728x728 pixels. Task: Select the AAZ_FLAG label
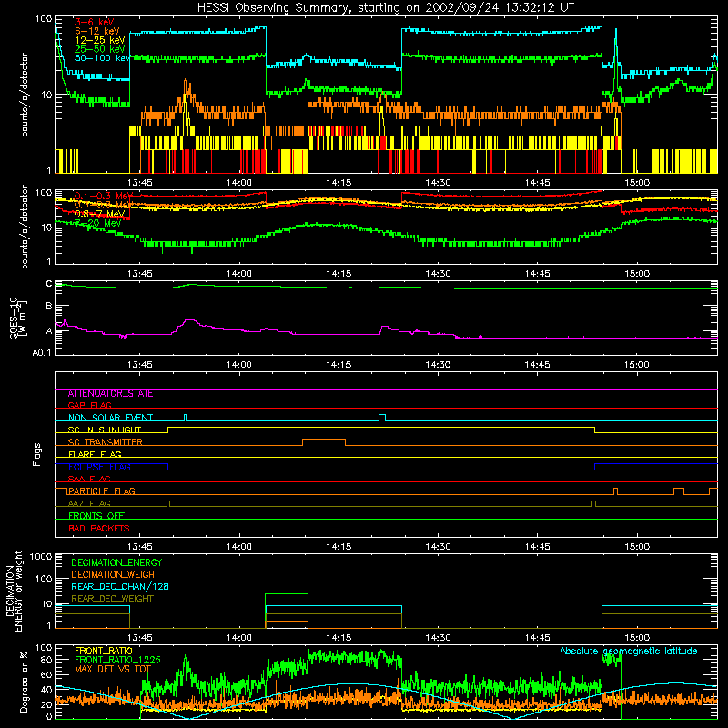coord(89,503)
